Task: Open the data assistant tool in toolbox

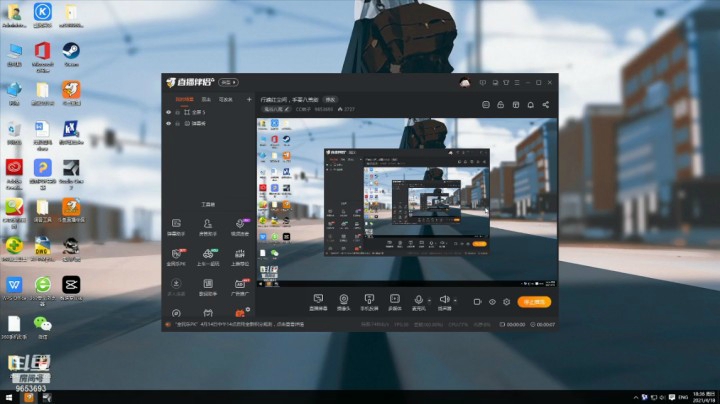Action: 208,286
